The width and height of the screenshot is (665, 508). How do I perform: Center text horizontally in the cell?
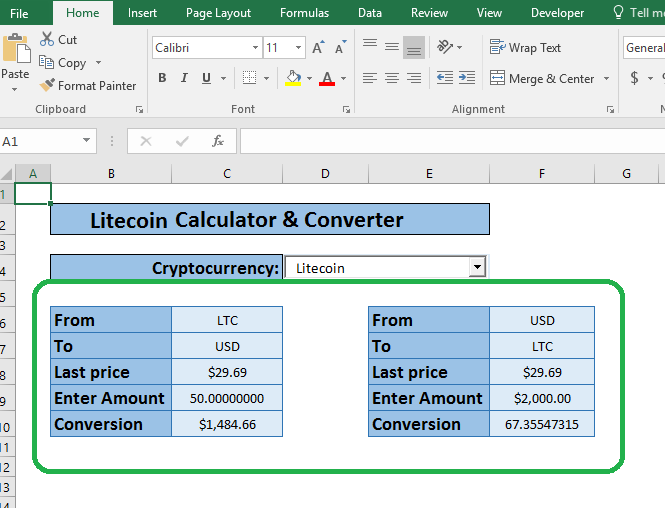[x=392, y=78]
